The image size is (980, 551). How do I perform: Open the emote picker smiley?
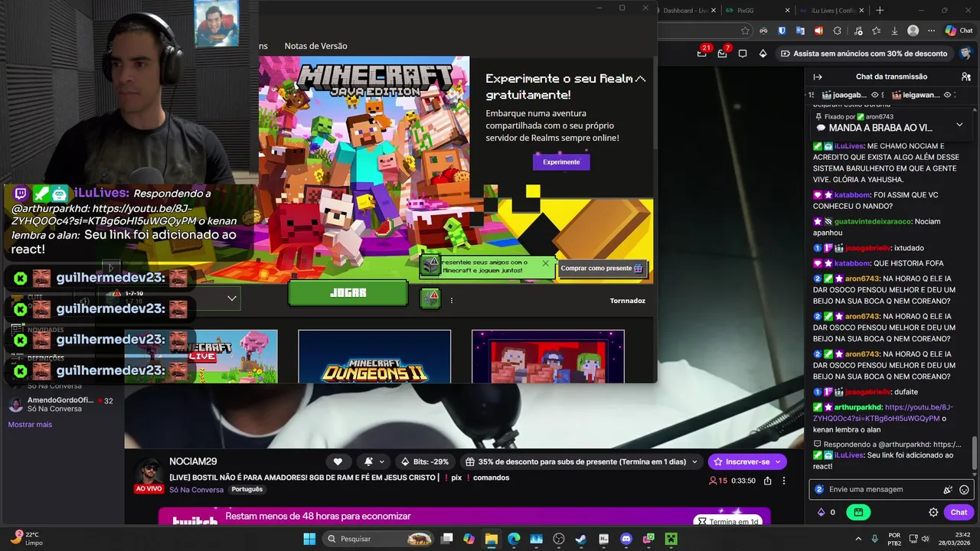pos(964,490)
